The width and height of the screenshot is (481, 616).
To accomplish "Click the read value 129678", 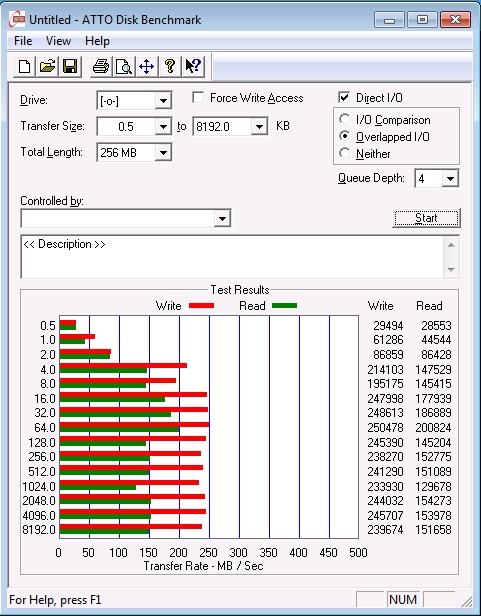I will [x=433, y=487].
